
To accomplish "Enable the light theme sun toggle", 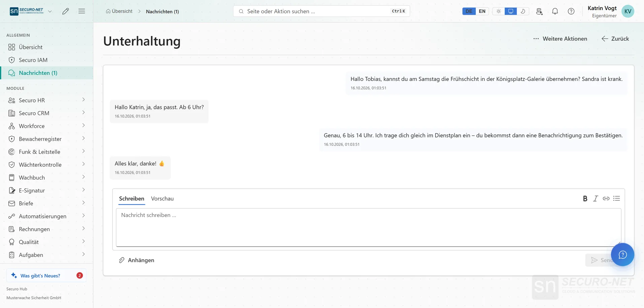I will [x=498, y=11].
